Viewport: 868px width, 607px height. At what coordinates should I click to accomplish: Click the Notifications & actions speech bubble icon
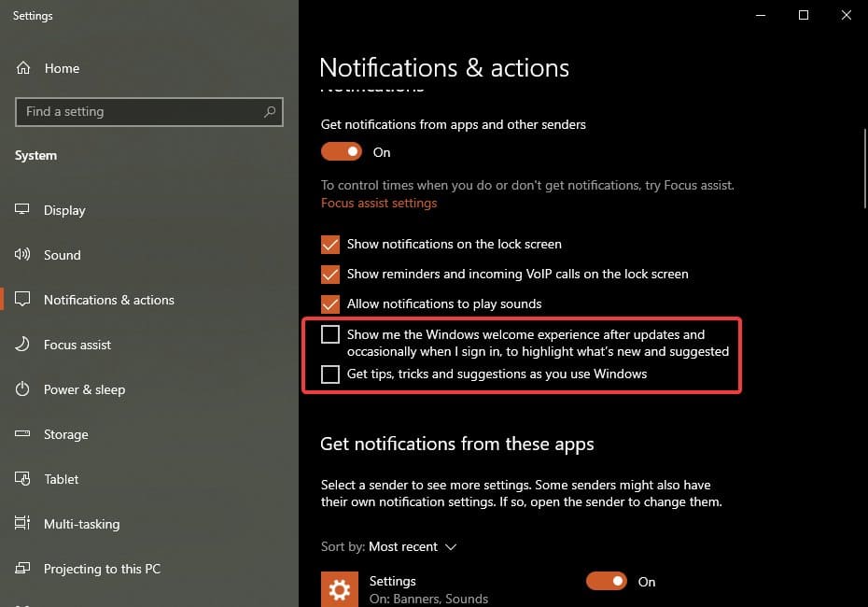[22, 299]
